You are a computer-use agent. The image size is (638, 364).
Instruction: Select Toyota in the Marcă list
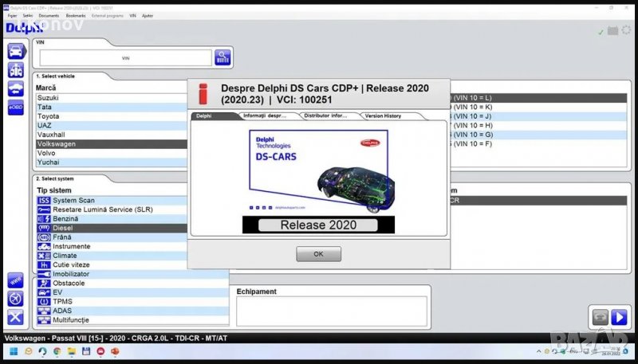tap(49, 116)
